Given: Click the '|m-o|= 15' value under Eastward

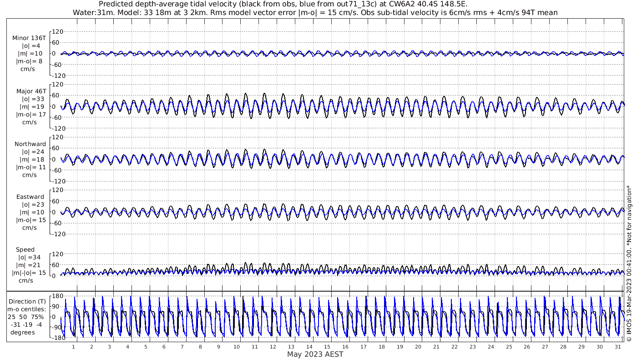Looking at the screenshot, I should pyautogui.click(x=31, y=220).
